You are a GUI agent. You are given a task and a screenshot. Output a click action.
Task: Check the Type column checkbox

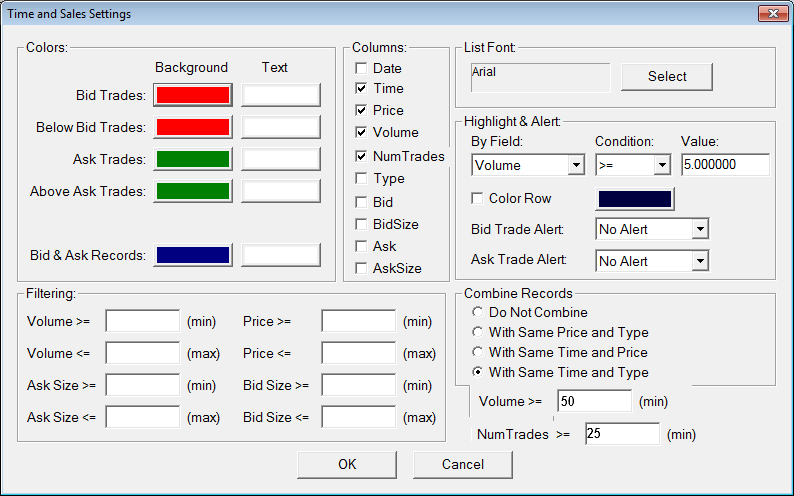click(x=361, y=179)
